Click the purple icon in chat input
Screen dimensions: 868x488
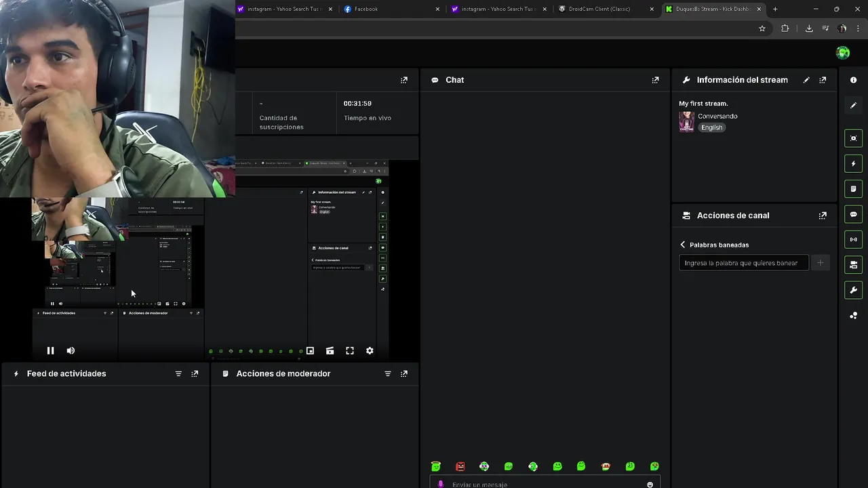[441, 485]
